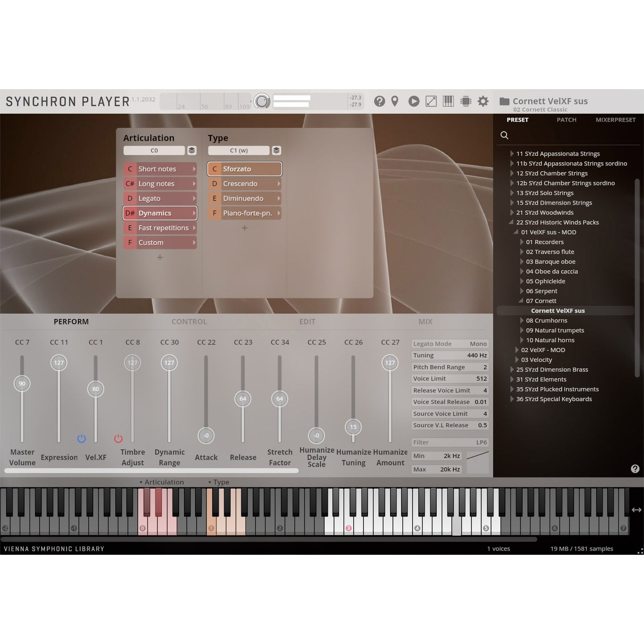This screenshot has height=644, width=644.
Task: Expand the 08 Crumhorns folder
Action: click(522, 320)
